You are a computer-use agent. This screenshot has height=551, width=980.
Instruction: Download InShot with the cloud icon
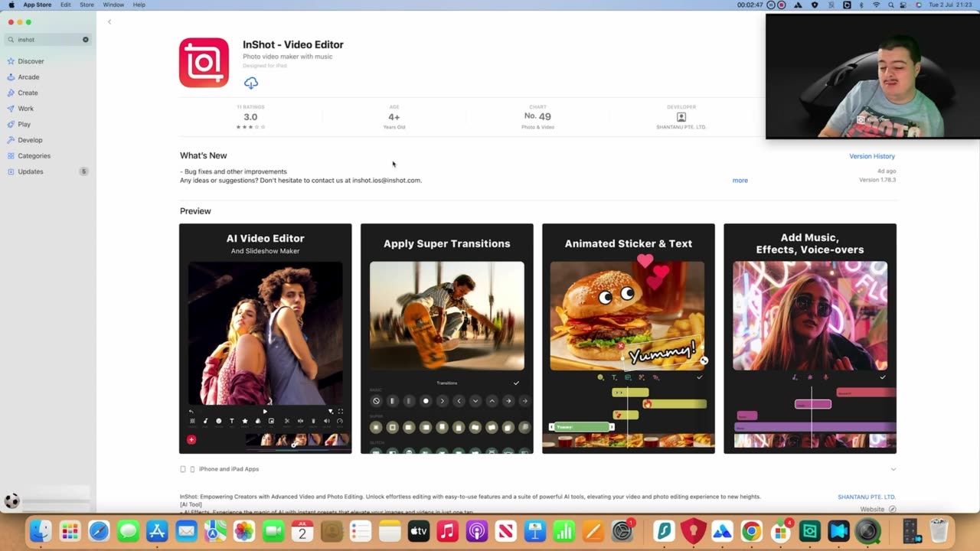click(251, 83)
